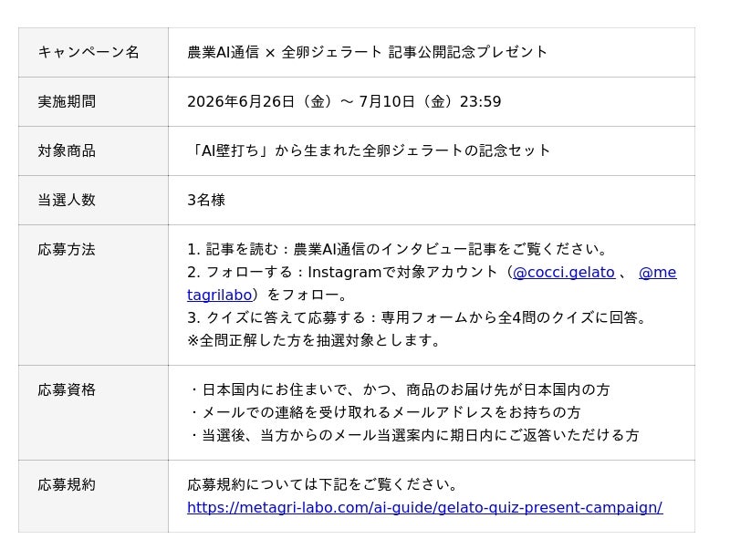This screenshot has height=560, width=730.
Task: Open the metagri-labo.com campaign terms URL
Action: (424, 507)
